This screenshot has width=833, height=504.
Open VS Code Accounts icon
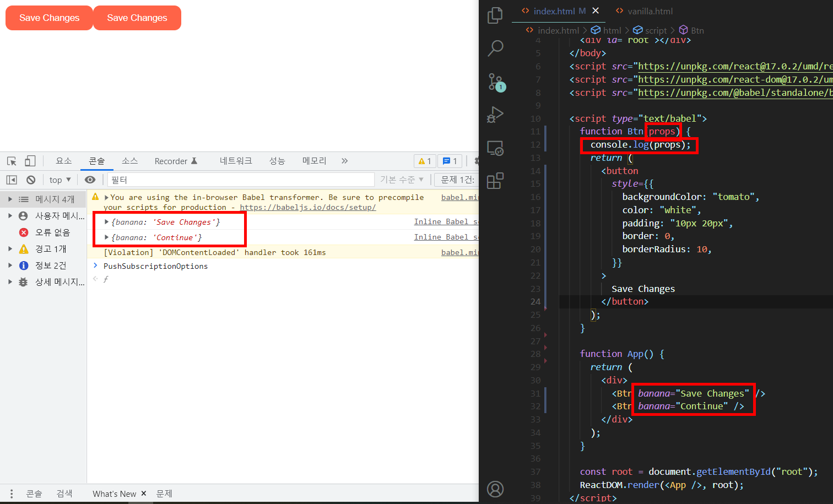[495, 489]
